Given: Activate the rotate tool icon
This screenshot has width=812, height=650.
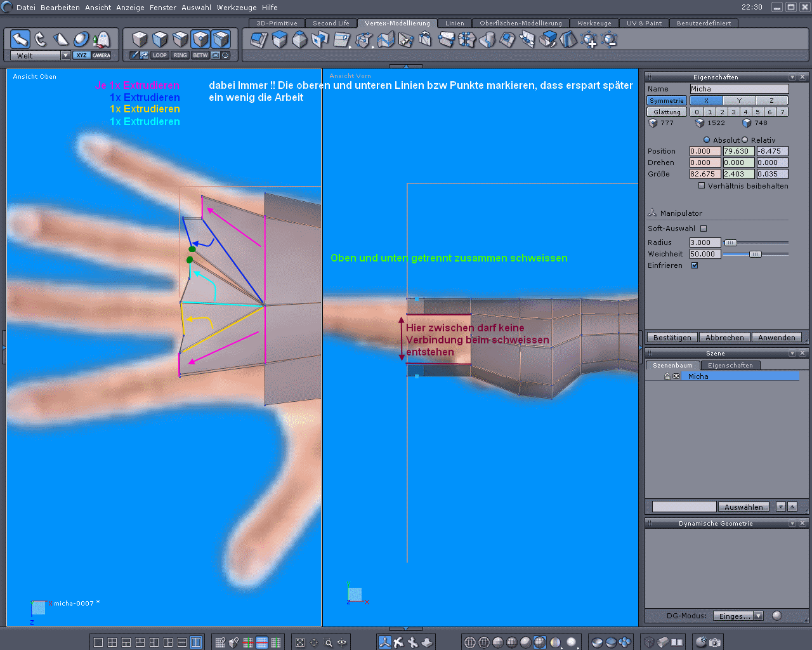Looking at the screenshot, I should [41, 39].
